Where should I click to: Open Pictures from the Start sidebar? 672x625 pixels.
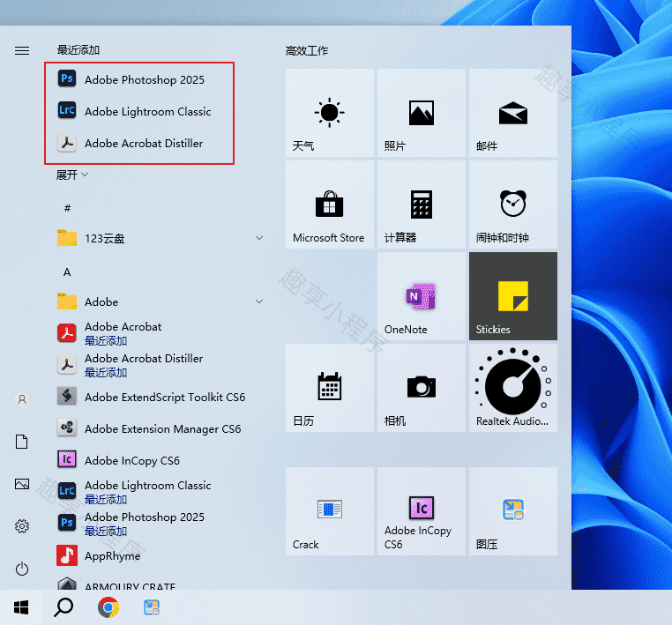pos(22,484)
